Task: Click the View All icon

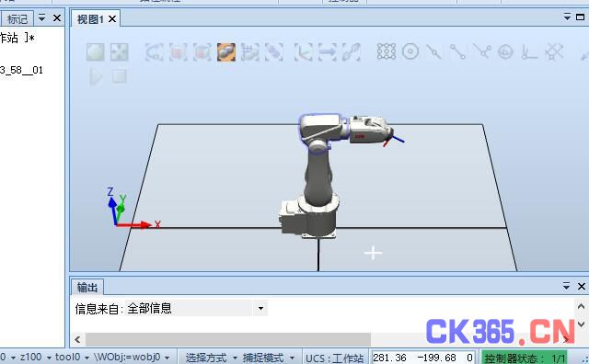Action: (x=96, y=52)
